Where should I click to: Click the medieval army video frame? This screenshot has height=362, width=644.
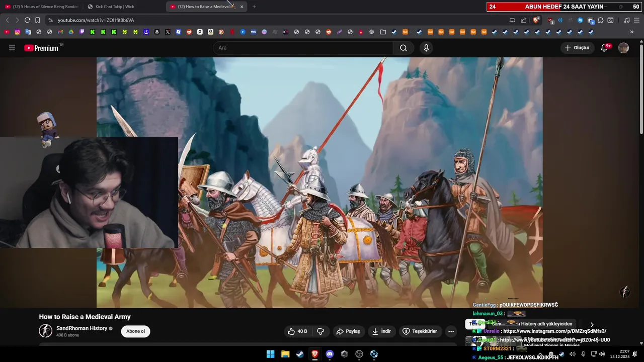(x=319, y=182)
